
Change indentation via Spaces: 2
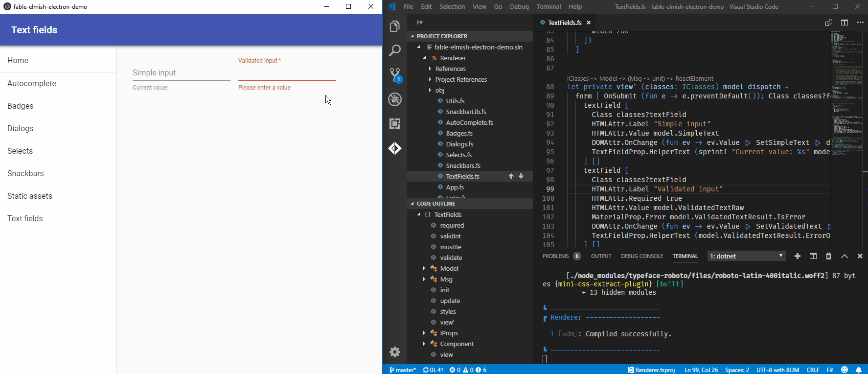tap(737, 370)
